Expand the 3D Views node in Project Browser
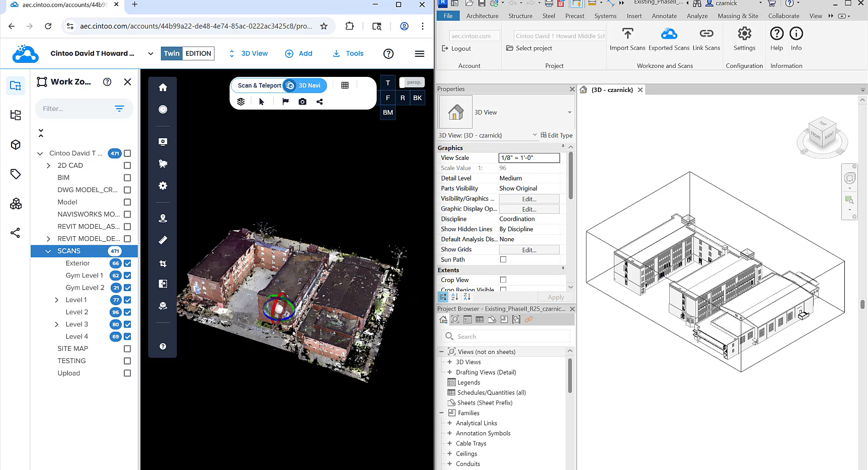Screen dimensions: 868x470 pyautogui.click(x=449, y=362)
